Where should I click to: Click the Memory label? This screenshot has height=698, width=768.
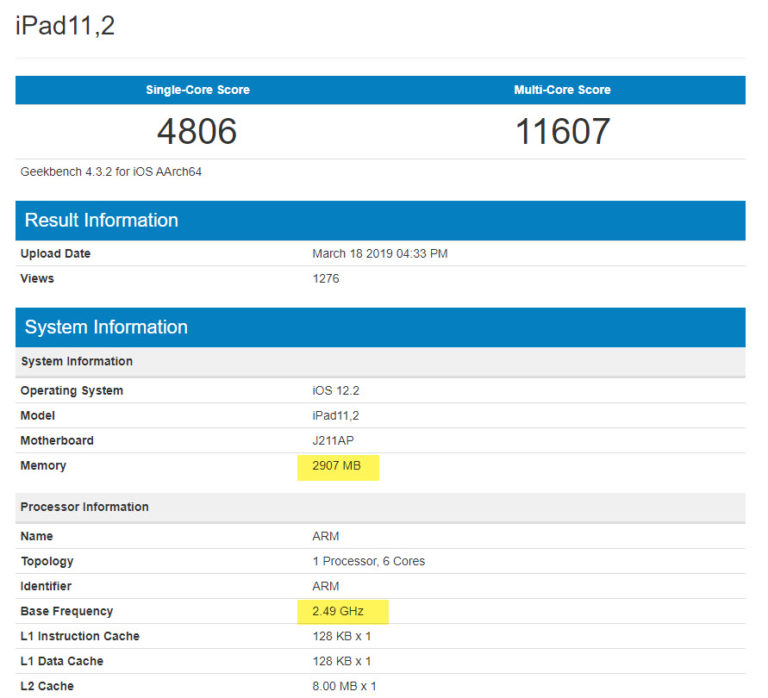[x=43, y=466]
